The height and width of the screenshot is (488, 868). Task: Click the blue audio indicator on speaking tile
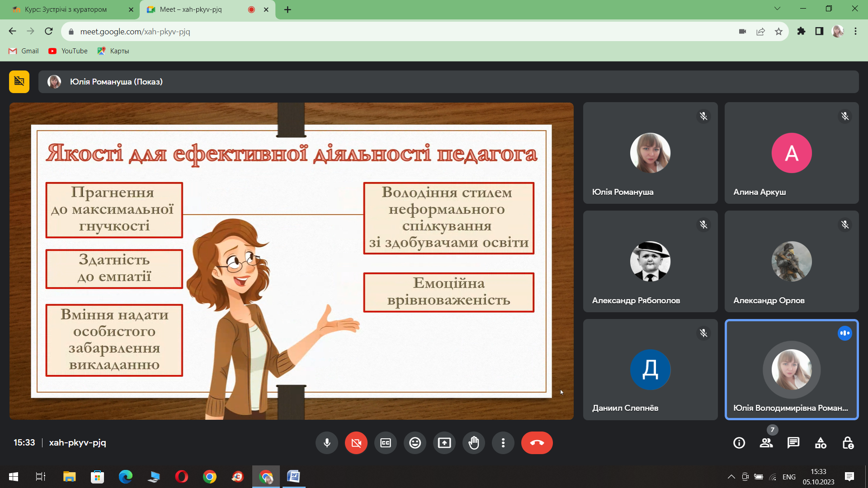[845, 333]
